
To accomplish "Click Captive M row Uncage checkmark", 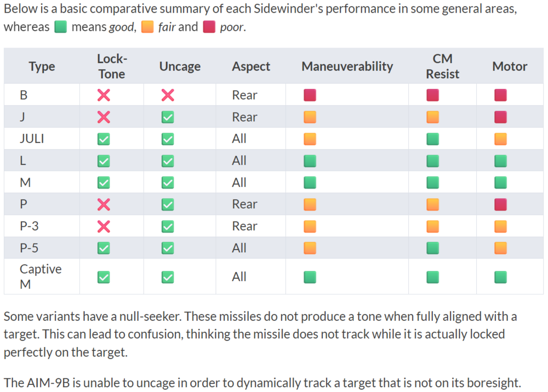I will point(168,277).
